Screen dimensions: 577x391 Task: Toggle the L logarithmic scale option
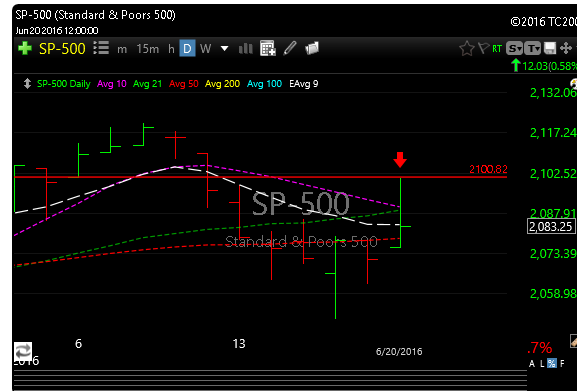pyautogui.click(x=542, y=364)
